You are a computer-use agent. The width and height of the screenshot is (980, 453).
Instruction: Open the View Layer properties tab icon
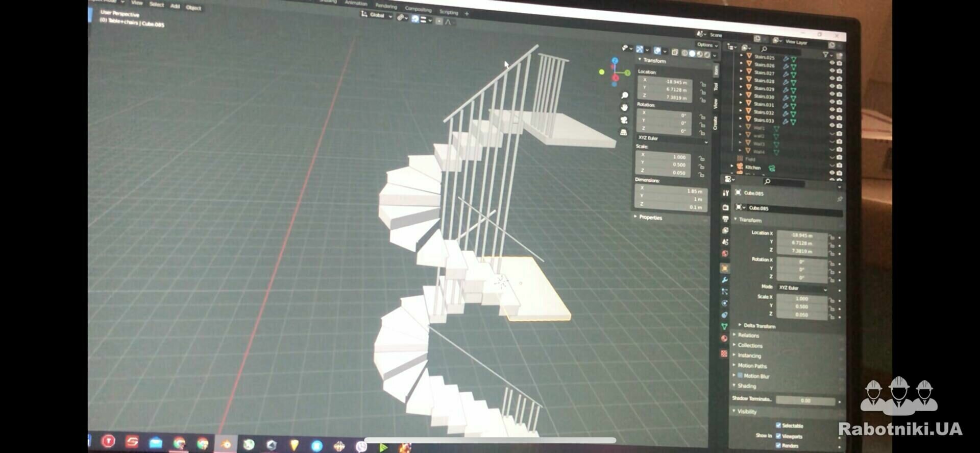[725, 230]
